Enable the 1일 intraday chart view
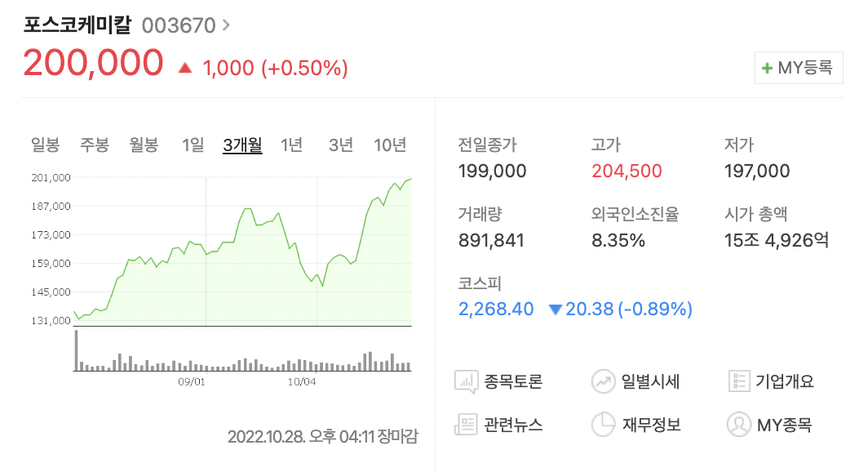This screenshot has height=472, width=868. coord(192,144)
